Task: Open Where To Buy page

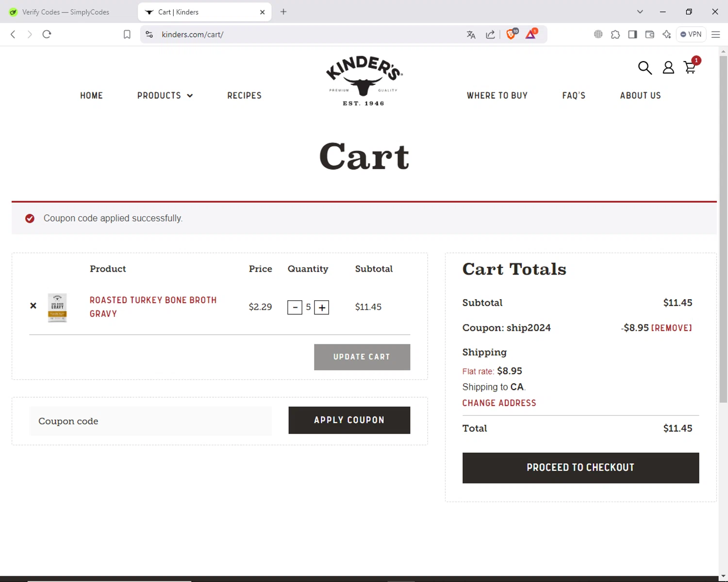Action: point(497,96)
